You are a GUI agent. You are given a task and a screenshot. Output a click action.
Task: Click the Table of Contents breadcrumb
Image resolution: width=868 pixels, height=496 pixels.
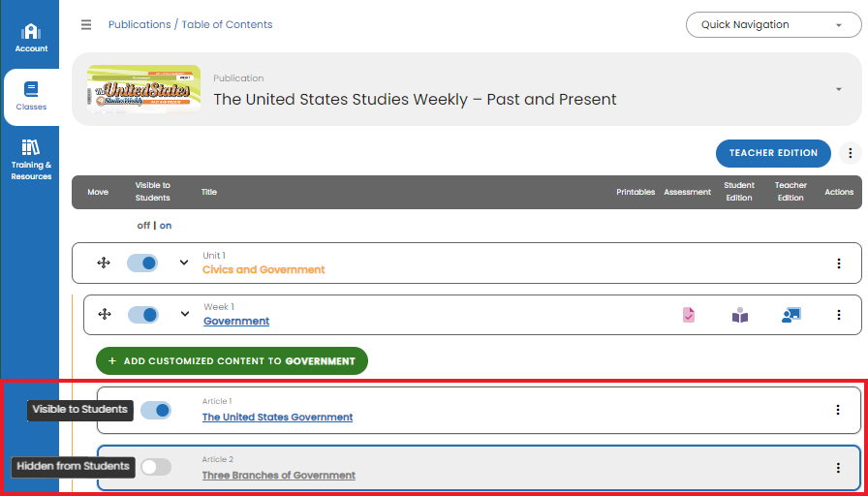pyautogui.click(x=227, y=24)
